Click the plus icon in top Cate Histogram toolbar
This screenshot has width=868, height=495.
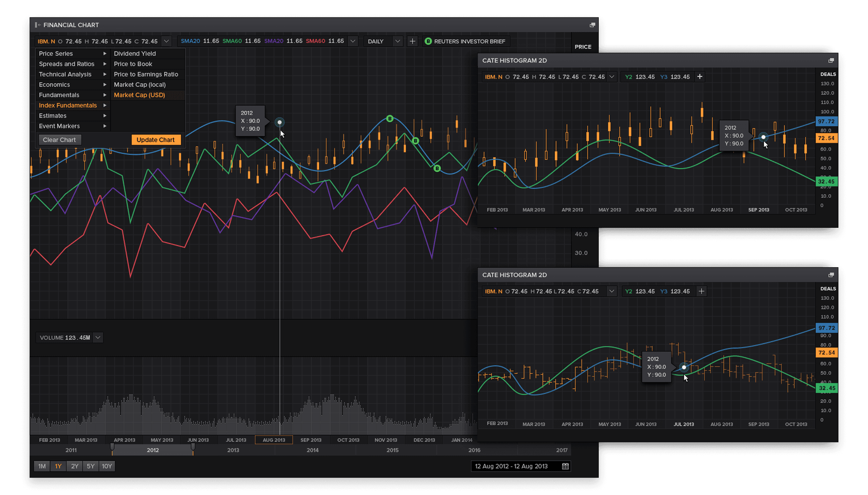click(699, 77)
